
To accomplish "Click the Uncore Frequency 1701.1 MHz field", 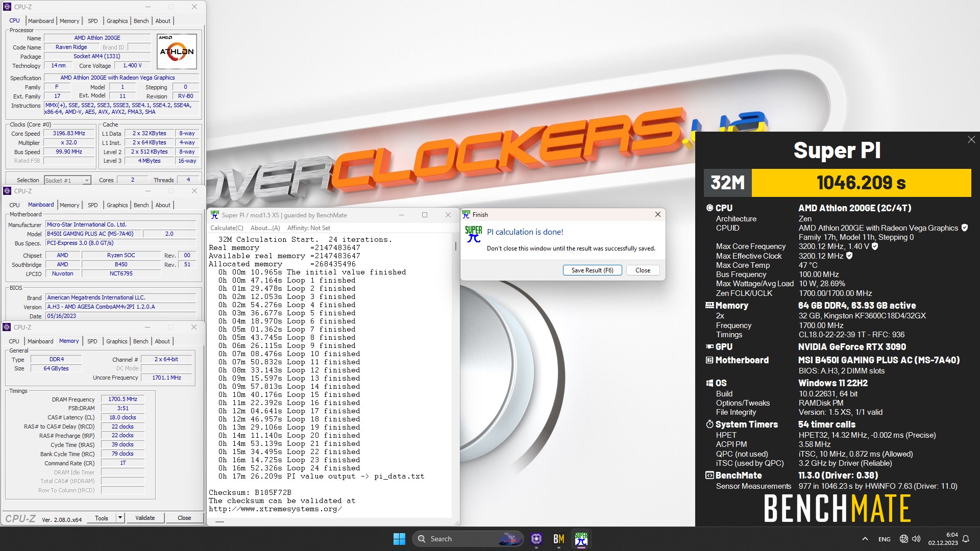I will point(166,378).
